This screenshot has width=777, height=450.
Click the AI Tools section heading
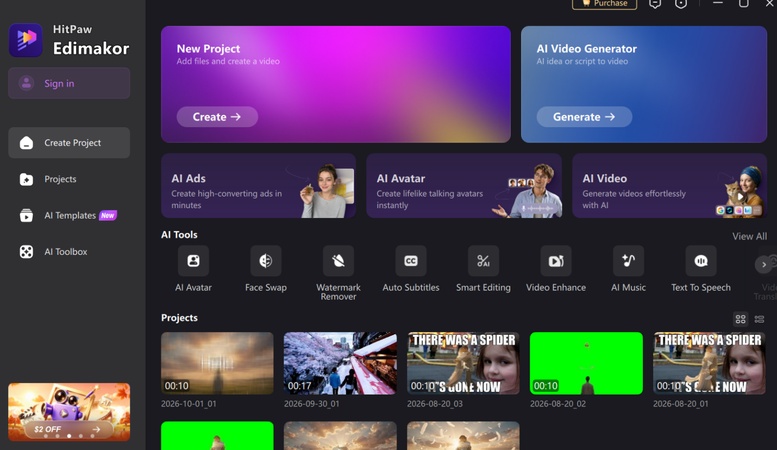179,235
